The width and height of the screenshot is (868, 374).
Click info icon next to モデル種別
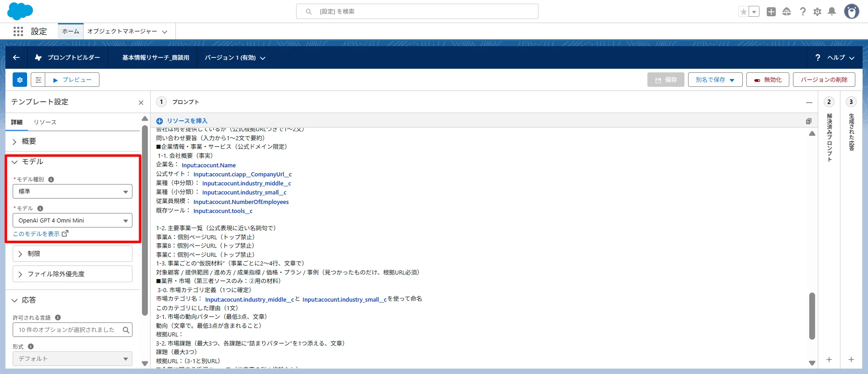[51, 180]
